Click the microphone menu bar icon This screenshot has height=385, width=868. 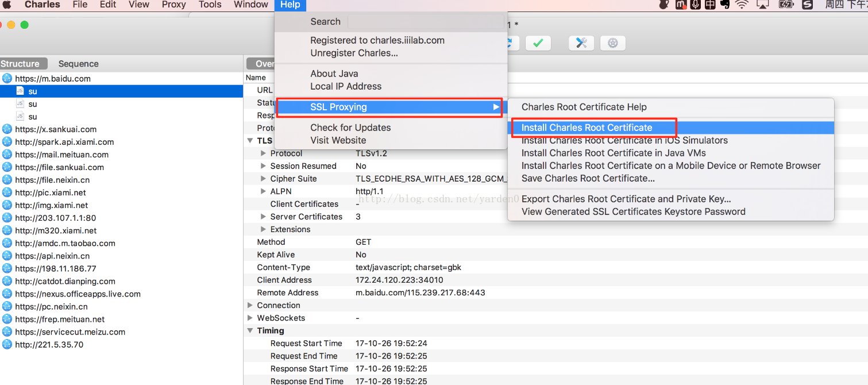tap(695, 5)
